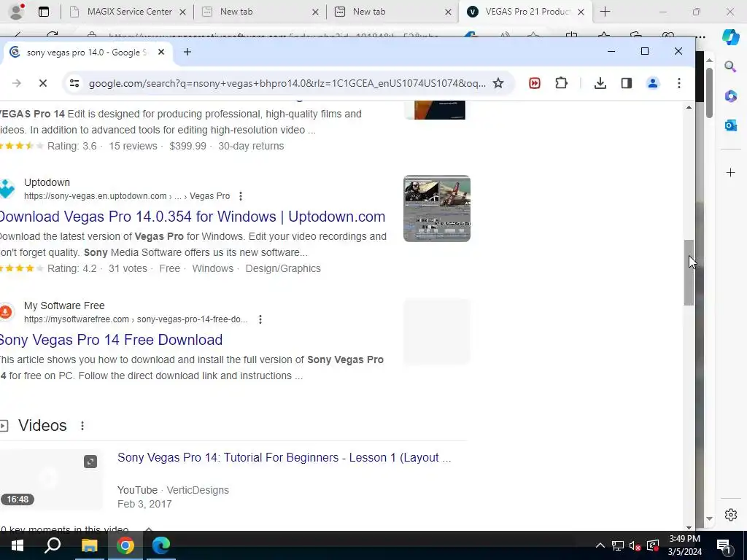Open Windows Start menu

click(x=18, y=545)
